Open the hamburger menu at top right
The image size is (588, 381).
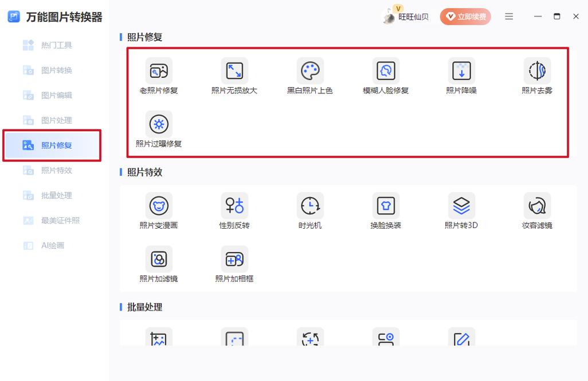tap(509, 16)
